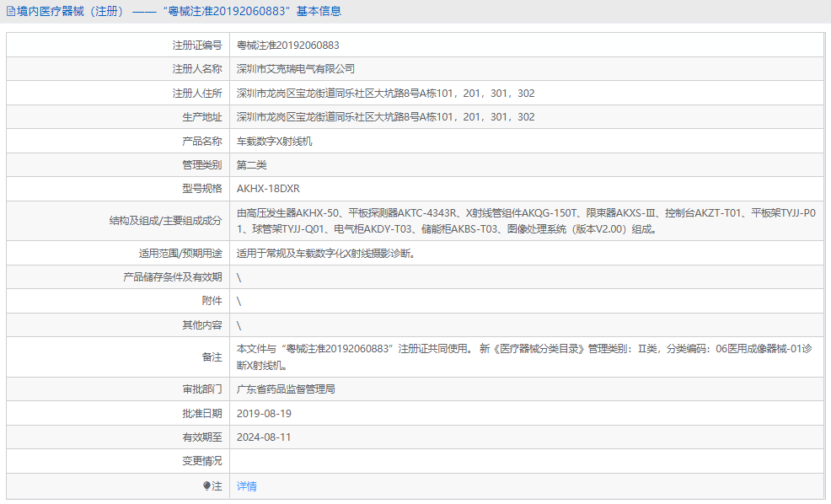Click the 注册人住所 address value
Image resolution: width=831 pixels, height=504 pixels.
point(384,93)
